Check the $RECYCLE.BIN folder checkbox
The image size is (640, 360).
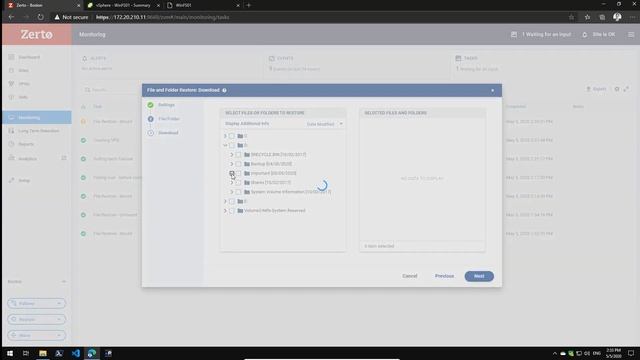238,155
